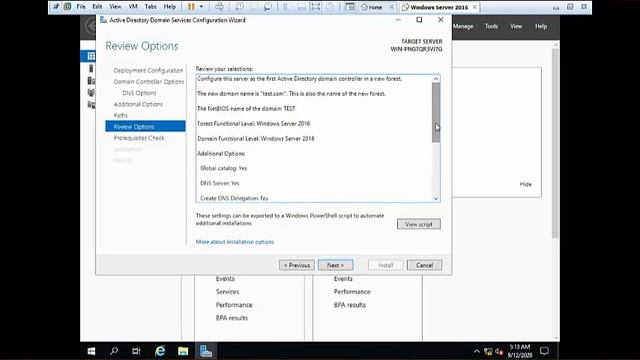Image resolution: width=640 pixels, height=360 pixels.
Task: Open Server Manager Manage menu
Action: 463,26
